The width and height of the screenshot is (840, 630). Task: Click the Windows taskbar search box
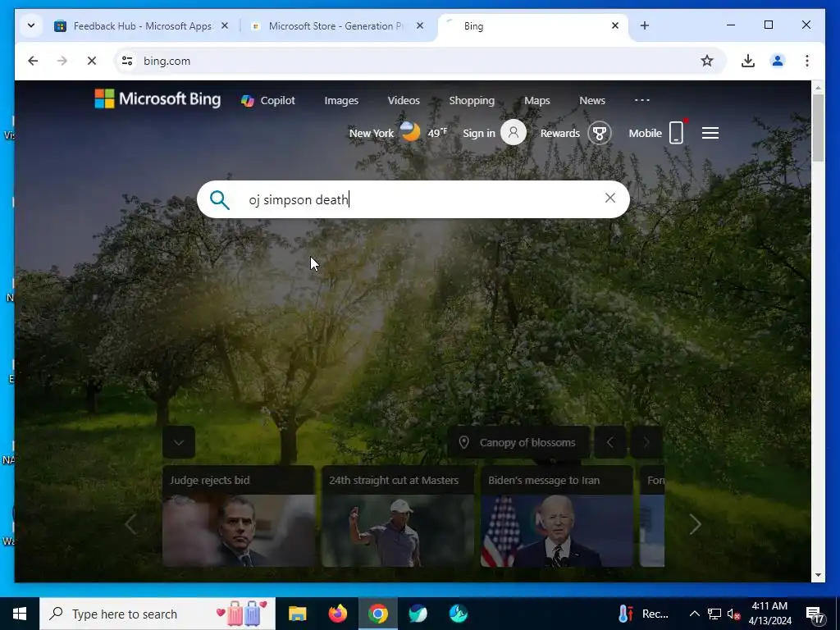[157, 614]
